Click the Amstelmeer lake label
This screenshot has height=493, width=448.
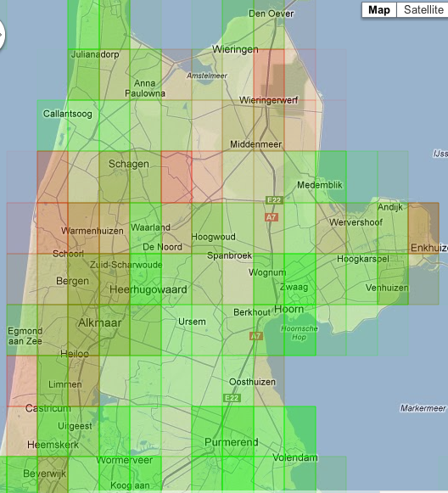[x=206, y=76]
